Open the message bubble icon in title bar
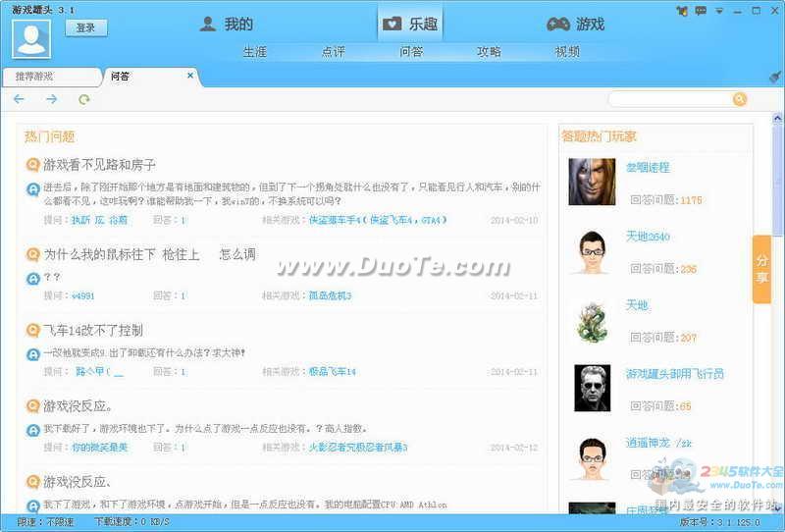This screenshot has height=532, width=785. (x=701, y=11)
